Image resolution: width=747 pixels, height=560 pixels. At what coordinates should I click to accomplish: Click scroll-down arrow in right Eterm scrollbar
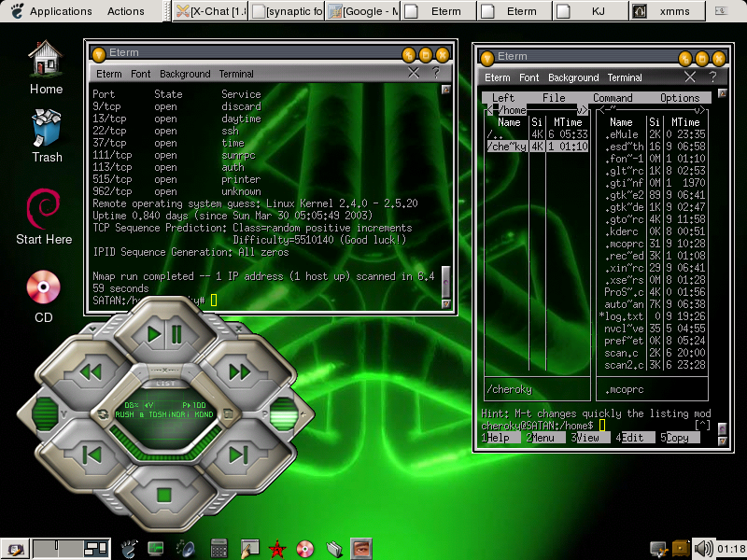[x=722, y=441]
